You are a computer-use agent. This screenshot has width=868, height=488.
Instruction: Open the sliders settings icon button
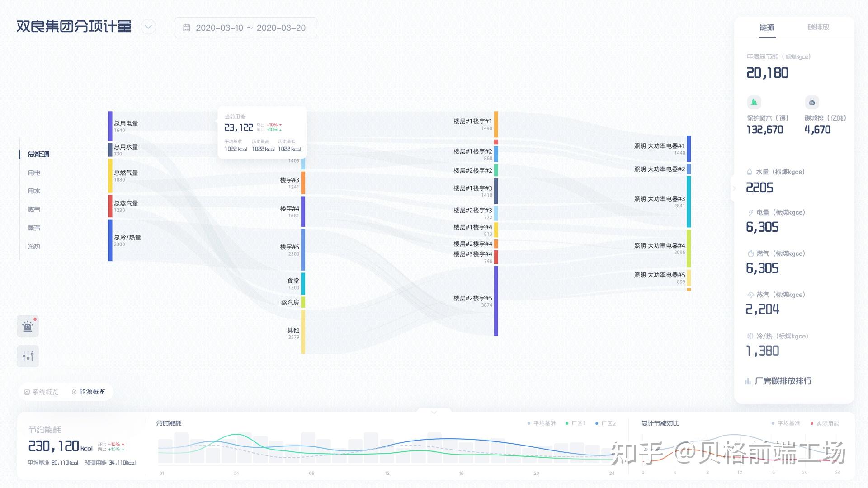(28, 356)
